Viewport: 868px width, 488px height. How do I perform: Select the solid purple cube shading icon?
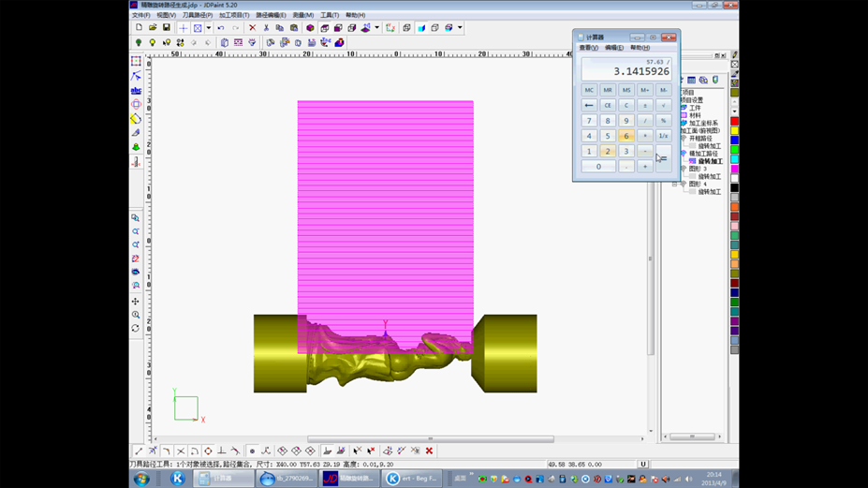pos(310,28)
